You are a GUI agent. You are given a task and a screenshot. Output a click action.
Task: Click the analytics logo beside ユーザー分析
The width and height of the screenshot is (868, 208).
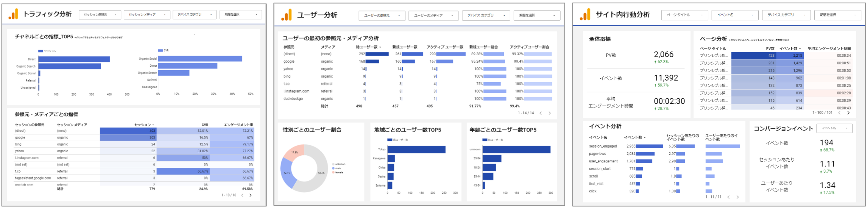click(287, 15)
